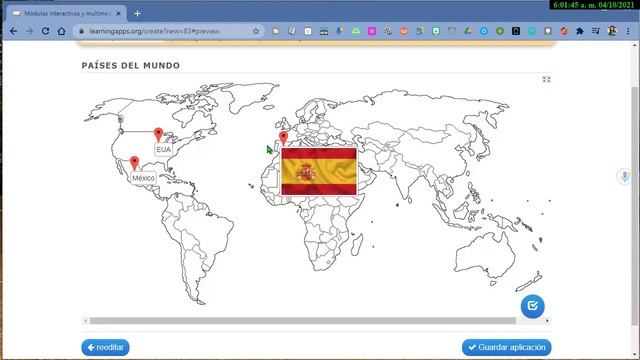Click the pink square extension icon

(372, 31)
